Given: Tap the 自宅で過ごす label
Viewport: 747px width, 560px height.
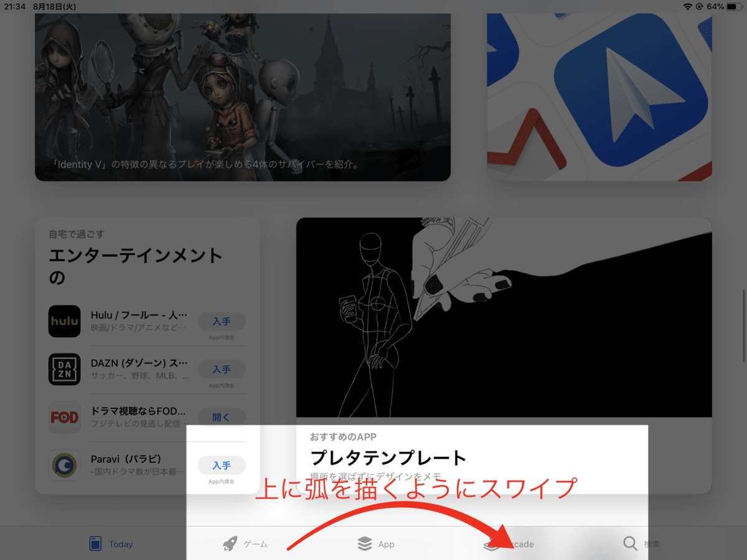Looking at the screenshot, I should point(77,234).
